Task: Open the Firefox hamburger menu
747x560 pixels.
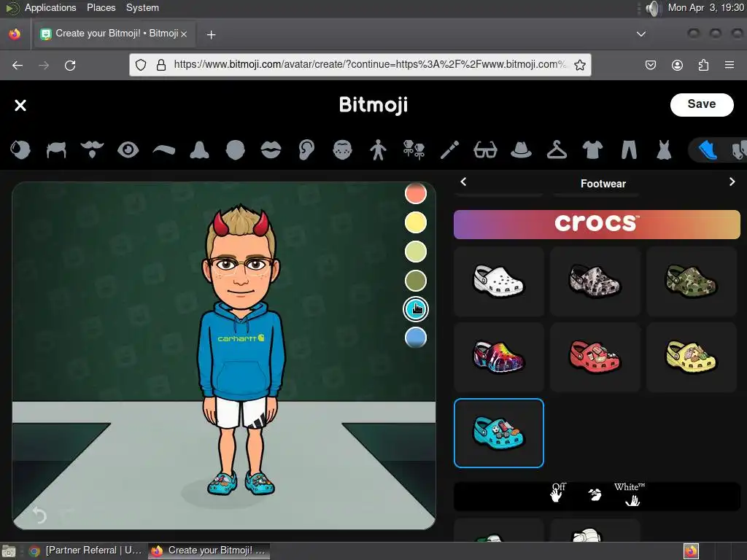Action: [729, 65]
